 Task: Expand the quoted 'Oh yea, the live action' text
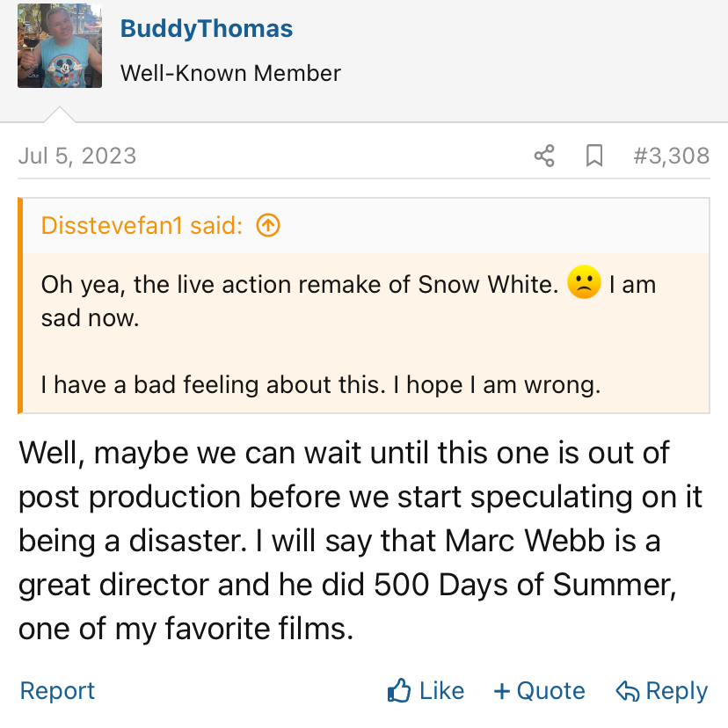[299, 285]
